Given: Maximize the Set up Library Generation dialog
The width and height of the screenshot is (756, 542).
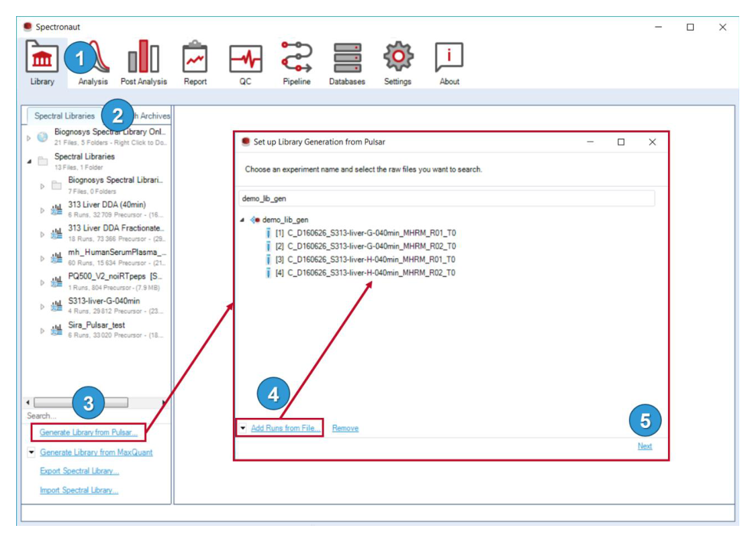Looking at the screenshot, I should pyautogui.click(x=621, y=142).
